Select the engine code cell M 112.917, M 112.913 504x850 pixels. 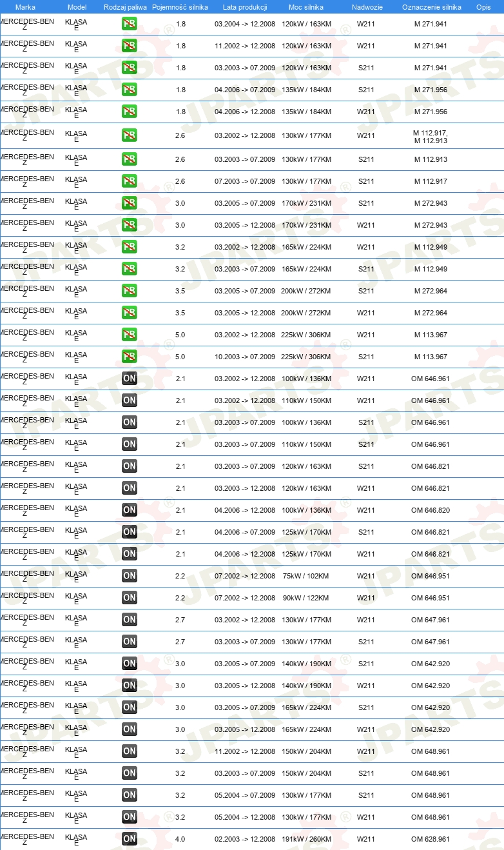431,137
